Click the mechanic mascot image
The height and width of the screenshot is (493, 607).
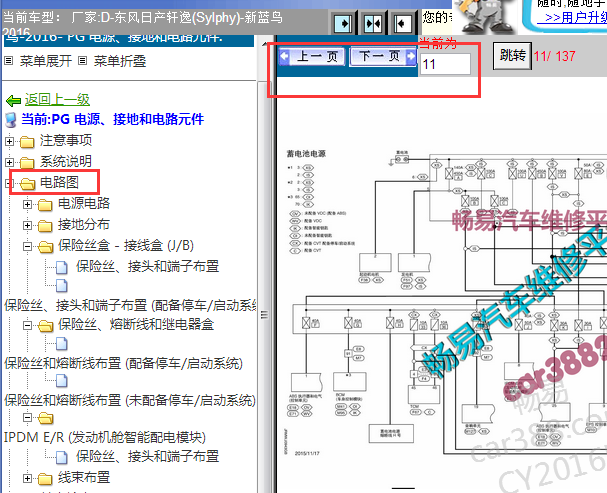[x=485, y=17]
